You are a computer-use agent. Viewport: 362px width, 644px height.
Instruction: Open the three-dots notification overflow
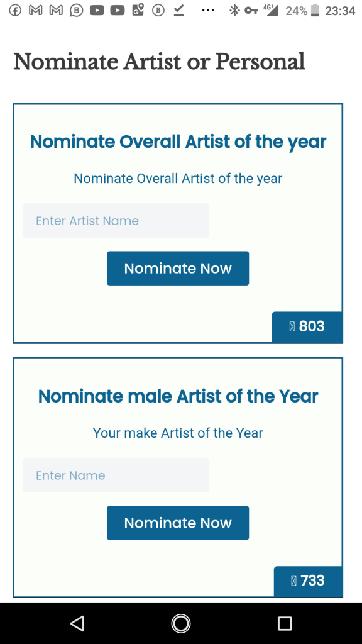click(x=208, y=10)
